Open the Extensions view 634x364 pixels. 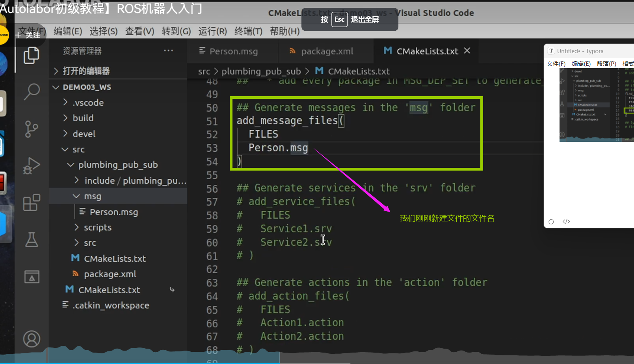[32, 202]
